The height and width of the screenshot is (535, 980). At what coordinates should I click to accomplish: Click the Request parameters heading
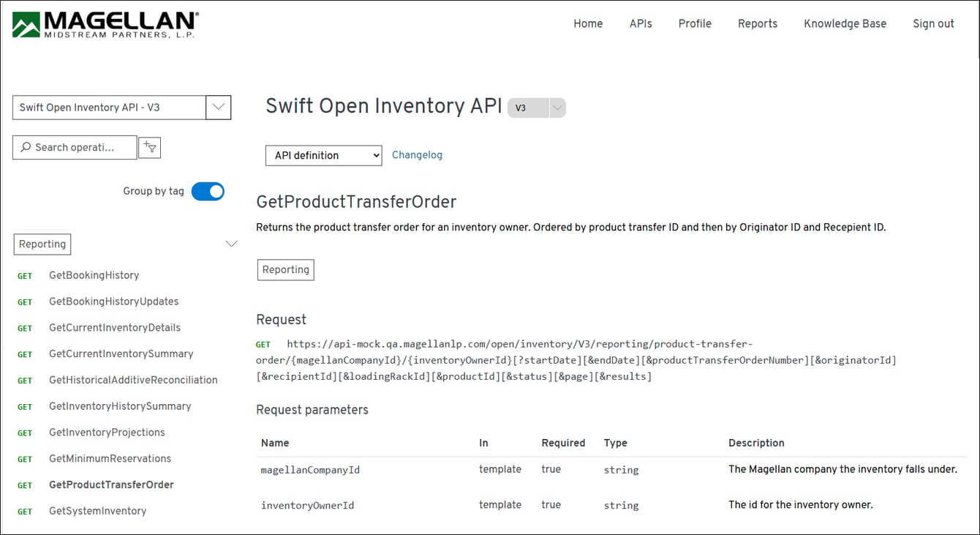(312, 410)
